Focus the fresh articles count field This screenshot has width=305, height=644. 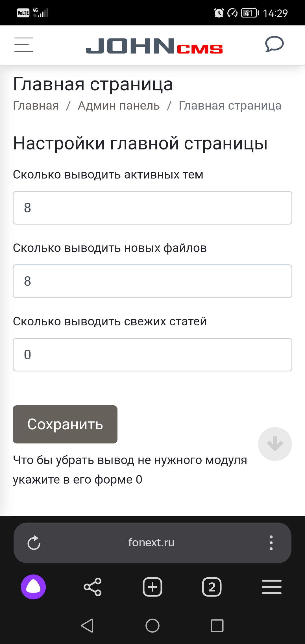coord(152,355)
